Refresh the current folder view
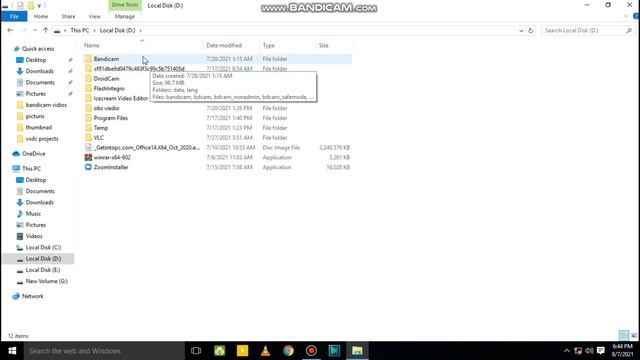Image resolution: width=640 pixels, height=360 pixels. click(x=531, y=31)
